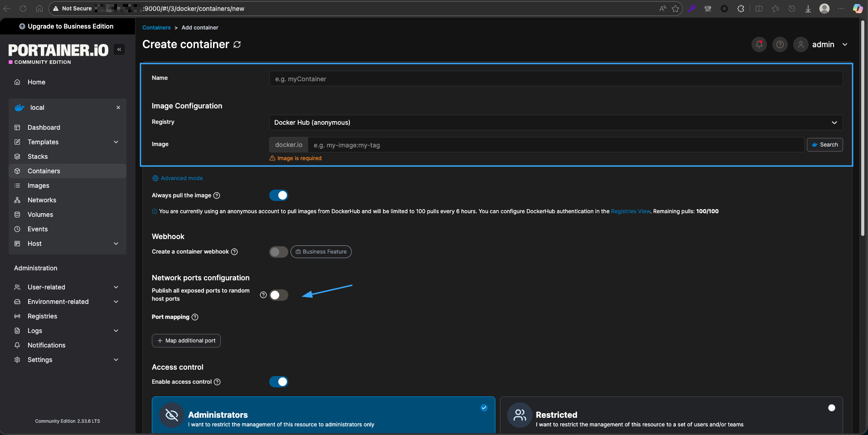The height and width of the screenshot is (435, 868).
Task: Disable Always pull the image toggle
Action: 278,196
